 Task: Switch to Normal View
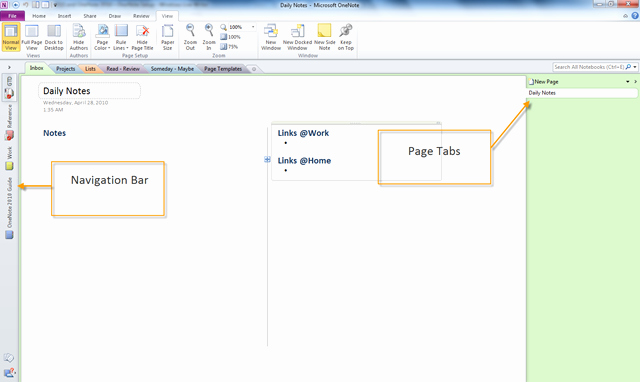tap(11, 37)
